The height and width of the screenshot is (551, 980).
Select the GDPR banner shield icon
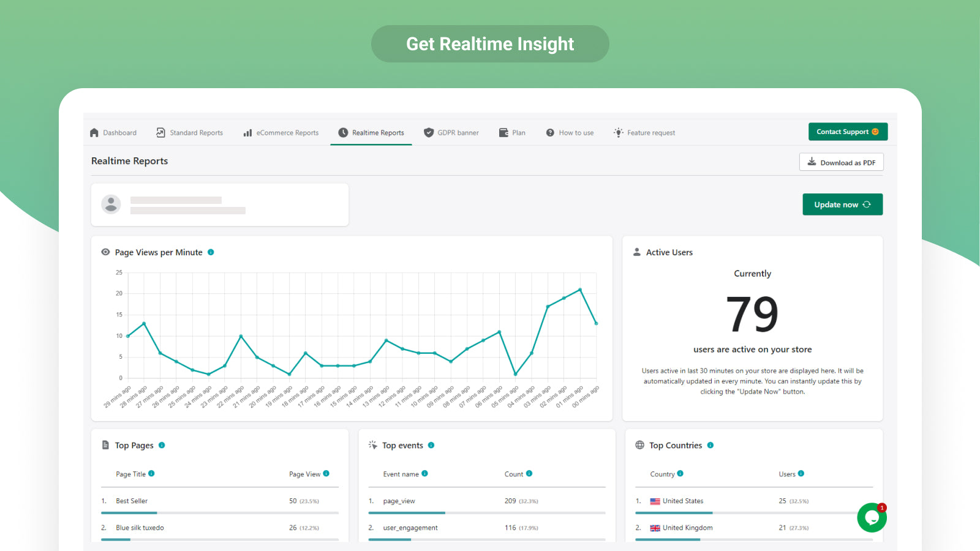[428, 132]
